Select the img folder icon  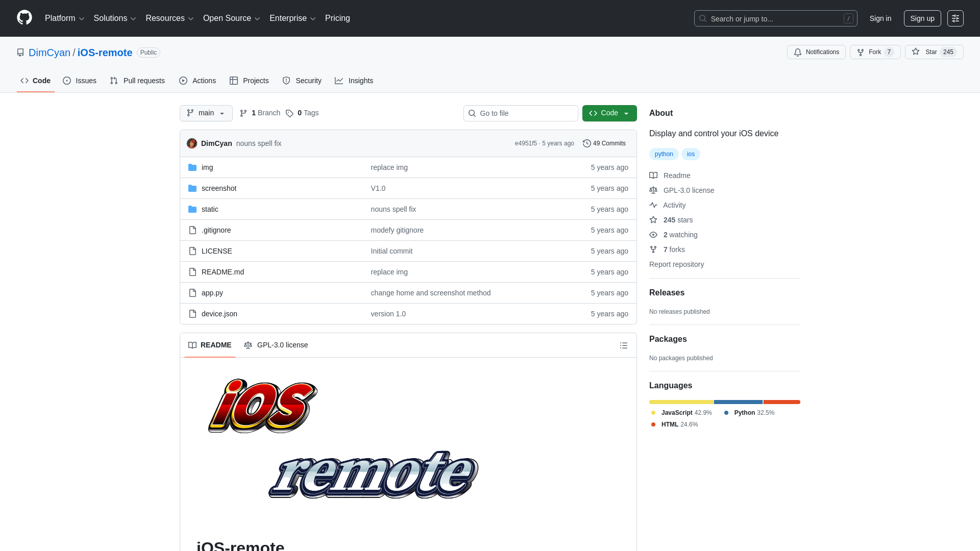[x=192, y=167]
